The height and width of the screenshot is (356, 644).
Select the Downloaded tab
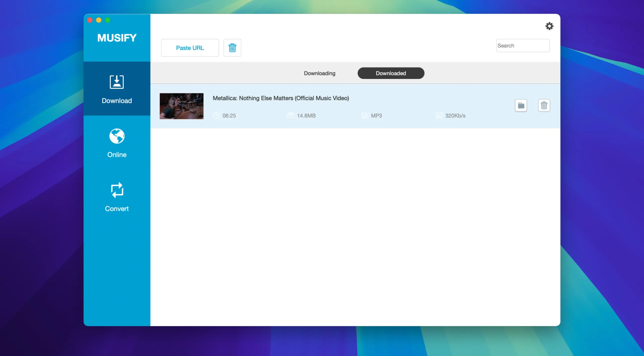pos(391,73)
